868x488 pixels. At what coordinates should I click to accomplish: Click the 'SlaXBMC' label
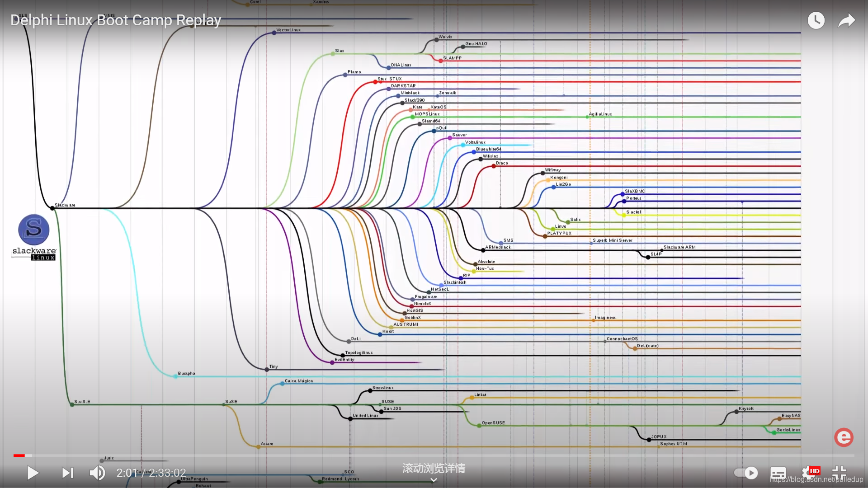(x=635, y=191)
